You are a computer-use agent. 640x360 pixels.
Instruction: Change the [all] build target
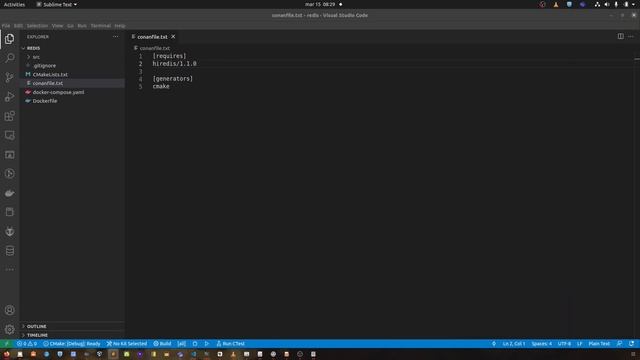coord(182,344)
